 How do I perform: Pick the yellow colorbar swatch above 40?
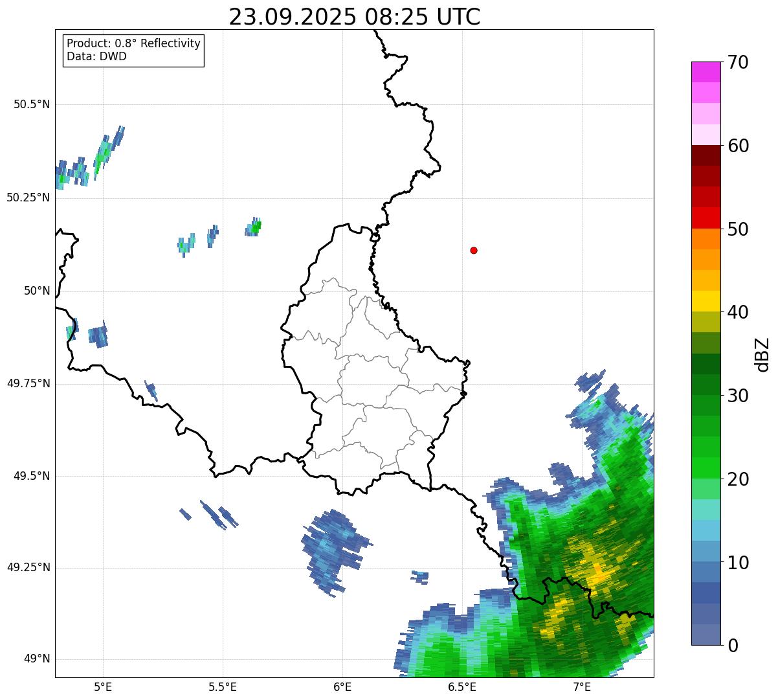coord(706,301)
